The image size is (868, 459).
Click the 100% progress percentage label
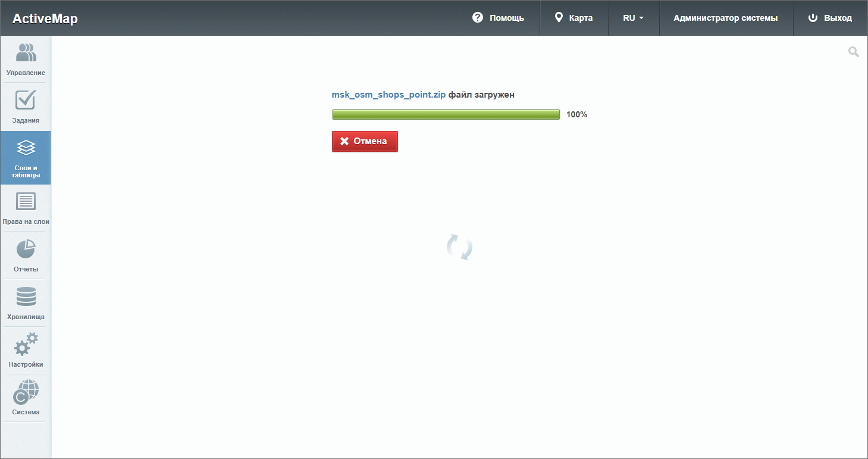click(x=576, y=114)
